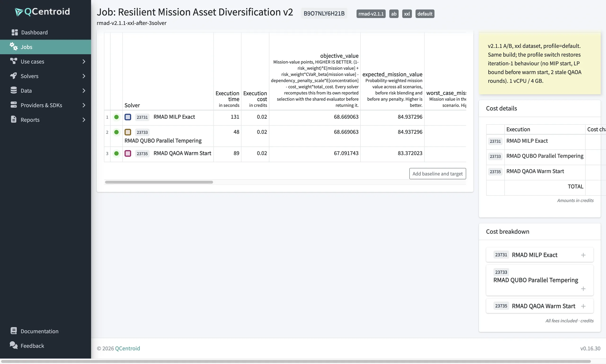The height and width of the screenshot is (364, 606).
Task: Click execution ID 23735 in results table
Action: coord(142,154)
